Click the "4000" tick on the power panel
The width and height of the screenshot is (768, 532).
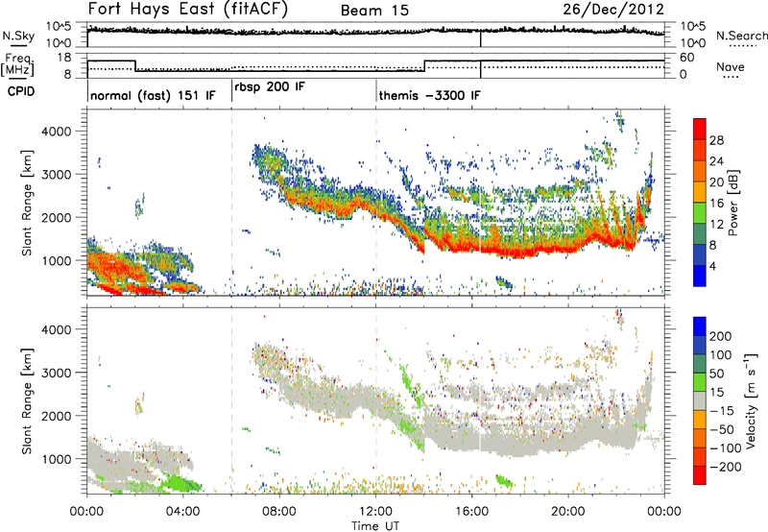[x=56, y=132]
